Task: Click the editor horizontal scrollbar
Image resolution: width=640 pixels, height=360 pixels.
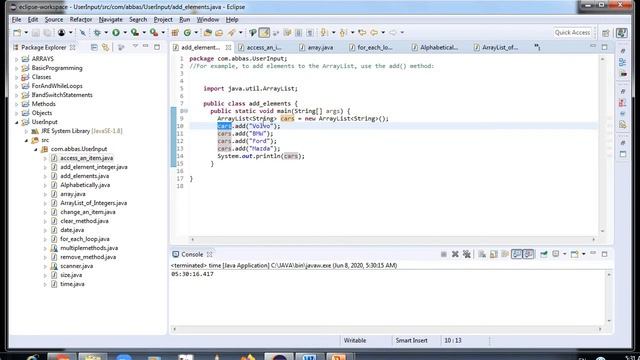Action: point(393,239)
